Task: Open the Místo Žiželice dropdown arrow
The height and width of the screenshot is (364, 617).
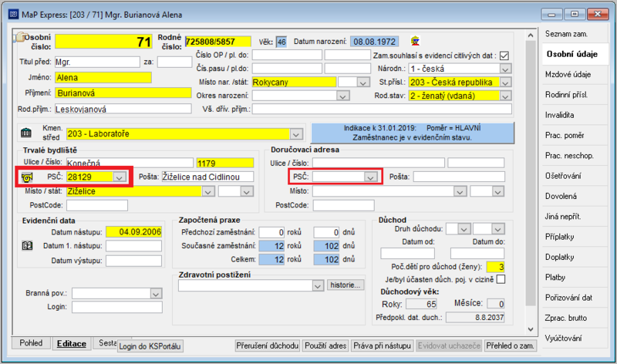Action: click(x=207, y=192)
